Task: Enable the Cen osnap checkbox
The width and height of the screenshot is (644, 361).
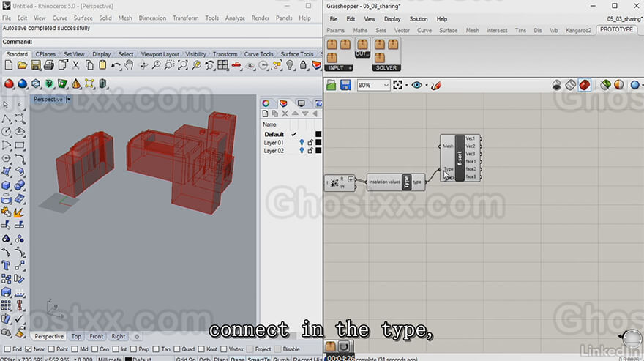Action: [x=95, y=349]
